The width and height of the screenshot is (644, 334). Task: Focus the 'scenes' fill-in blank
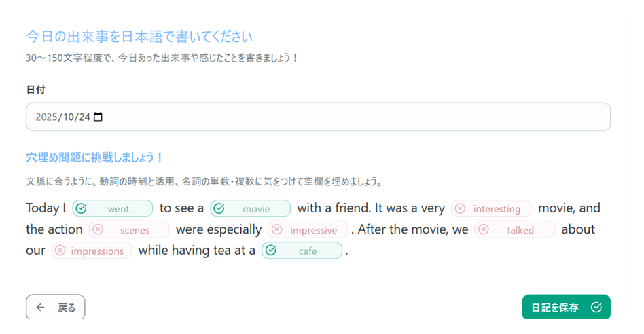(135, 229)
